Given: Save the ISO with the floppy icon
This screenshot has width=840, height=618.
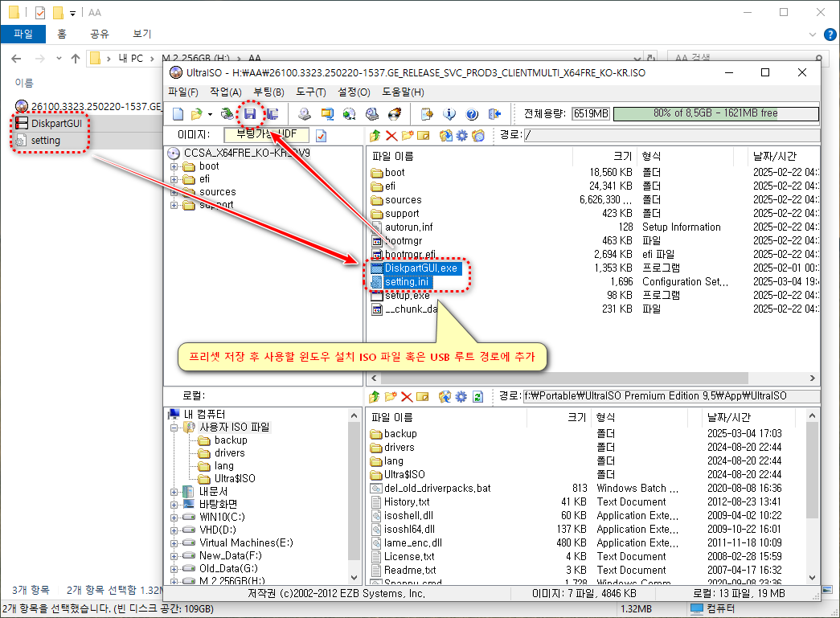Looking at the screenshot, I should [250, 113].
